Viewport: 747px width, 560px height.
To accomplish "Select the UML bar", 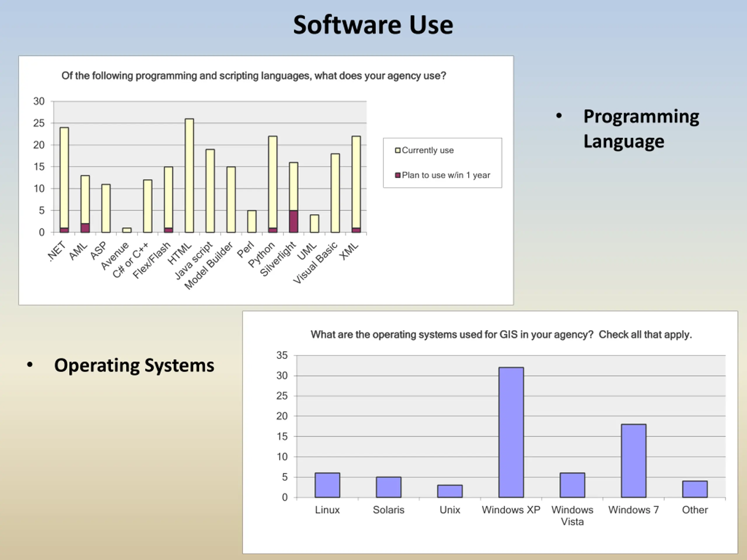I will [314, 224].
